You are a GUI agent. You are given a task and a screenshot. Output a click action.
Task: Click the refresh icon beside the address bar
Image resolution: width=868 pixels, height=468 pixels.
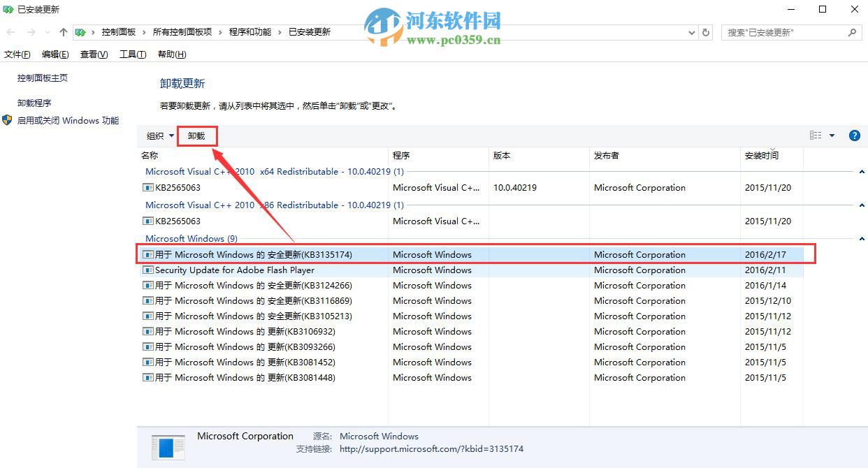[x=705, y=32]
